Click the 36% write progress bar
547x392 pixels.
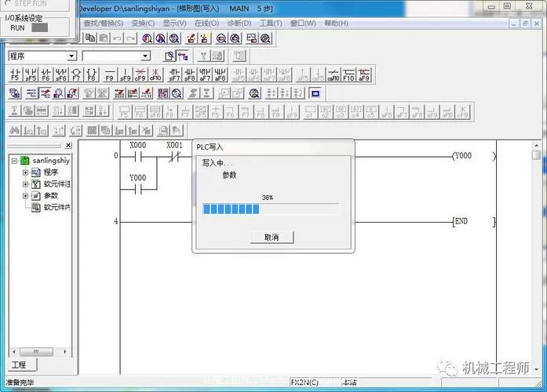pos(271,209)
